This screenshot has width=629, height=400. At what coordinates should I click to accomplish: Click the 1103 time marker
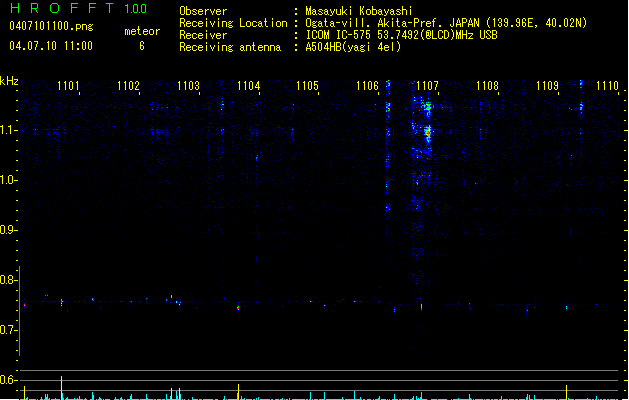(188, 86)
